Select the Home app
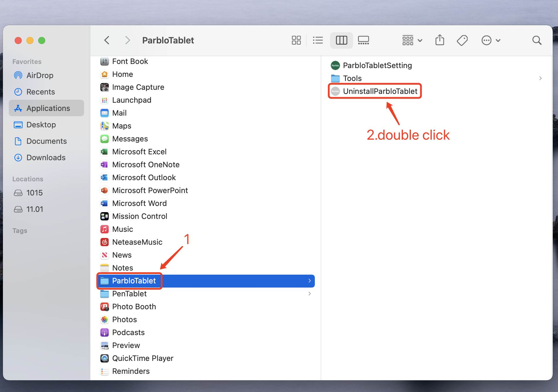Screen dimensions: 558x392 point(206,74)
